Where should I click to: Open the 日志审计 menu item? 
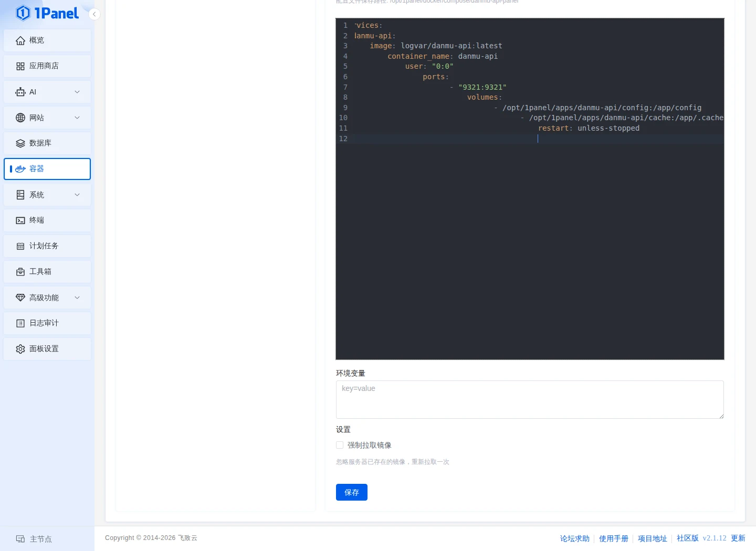point(47,323)
